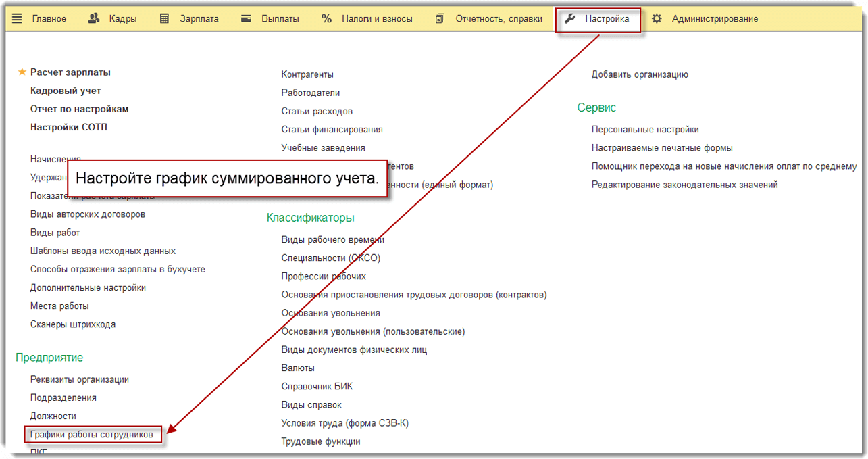The height and width of the screenshot is (459, 868).
Task: Open Графики работы сотрудников
Action: [93, 435]
